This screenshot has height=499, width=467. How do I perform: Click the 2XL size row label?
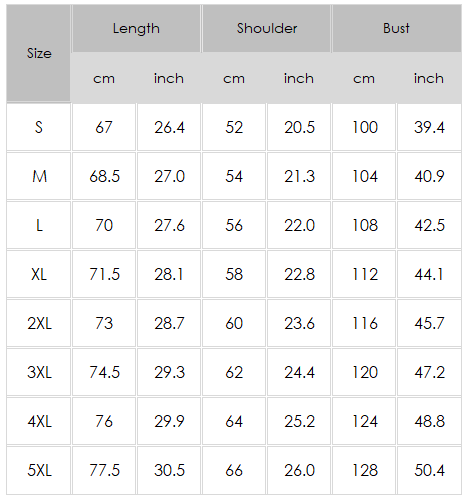[39, 323]
